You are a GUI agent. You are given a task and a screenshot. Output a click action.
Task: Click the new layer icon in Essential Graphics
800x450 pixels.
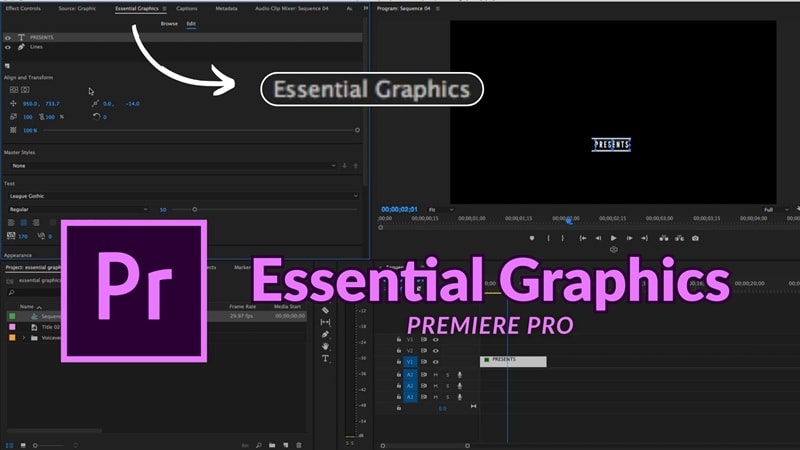(x=7, y=66)
